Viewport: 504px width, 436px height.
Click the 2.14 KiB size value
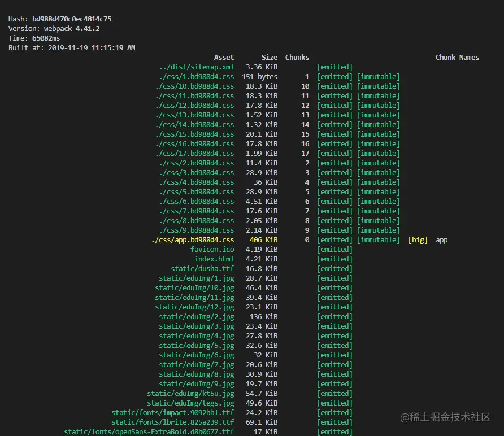tap(262, 230)
